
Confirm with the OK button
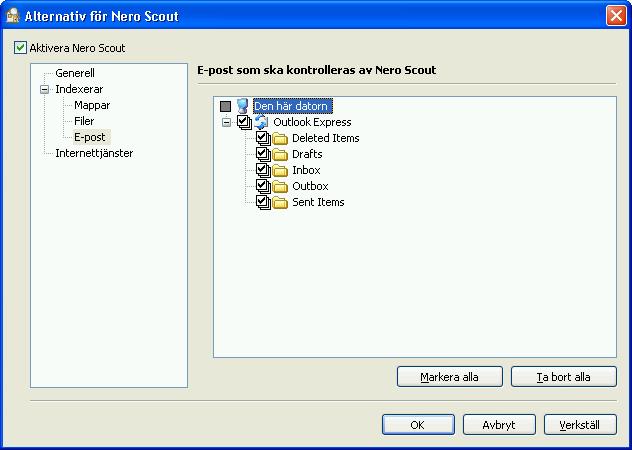click(418, 425)
